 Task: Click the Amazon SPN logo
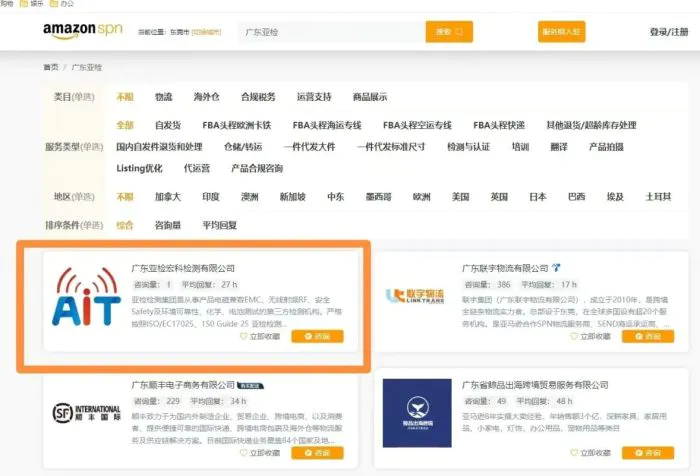pos(83,30)
